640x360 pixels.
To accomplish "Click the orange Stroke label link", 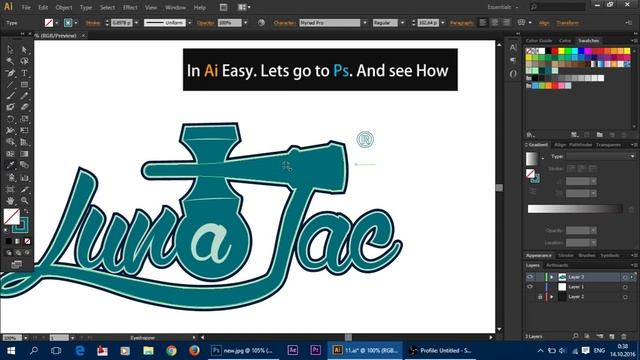I will 93,23.
